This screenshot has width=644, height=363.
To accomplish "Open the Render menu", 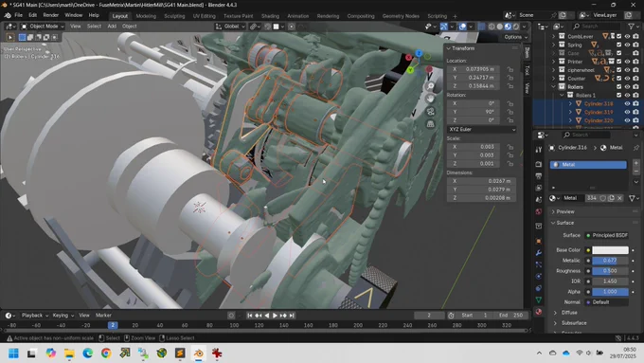I will tap(50, 15).
